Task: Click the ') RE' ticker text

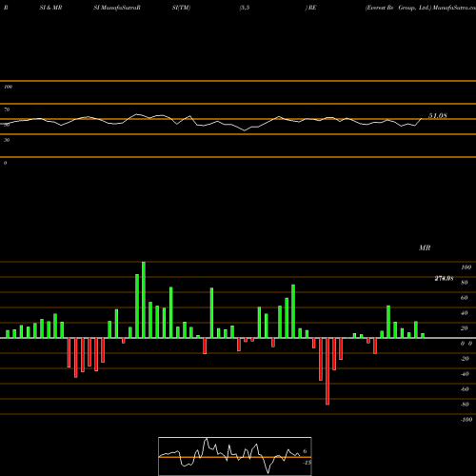Action: click(x=311, y=8)
